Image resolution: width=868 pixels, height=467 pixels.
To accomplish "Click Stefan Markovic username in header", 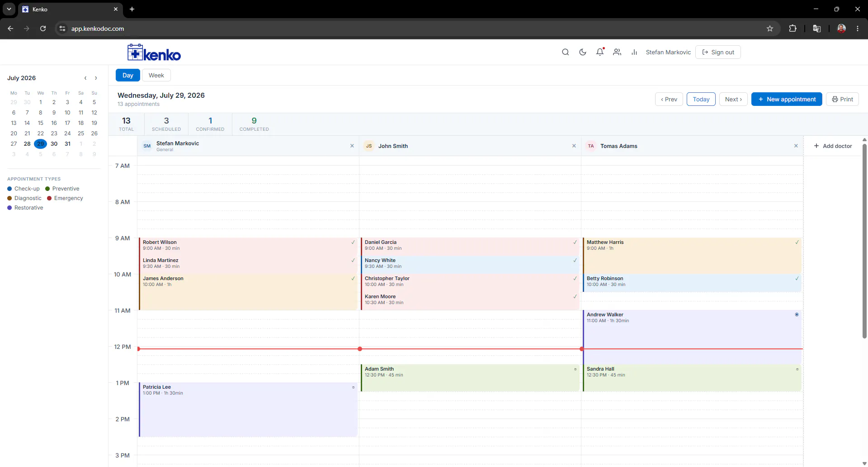I will (668, 52).
